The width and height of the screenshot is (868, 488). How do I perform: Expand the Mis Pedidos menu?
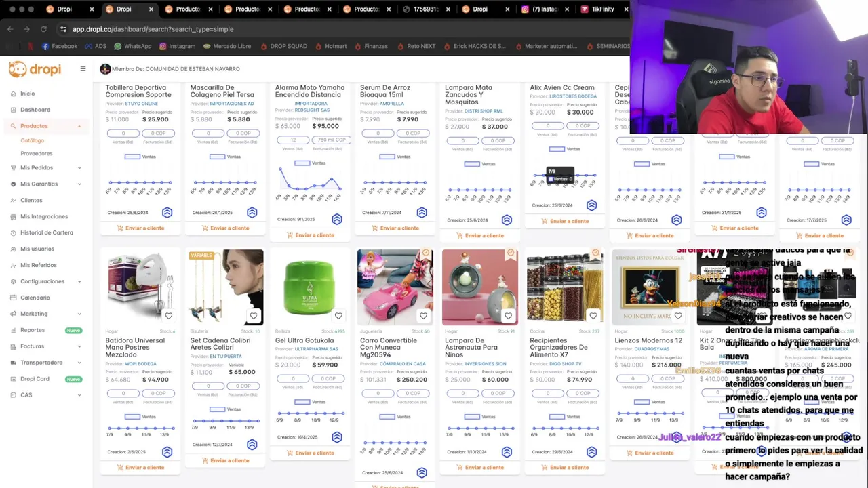(x=79, y=167)
